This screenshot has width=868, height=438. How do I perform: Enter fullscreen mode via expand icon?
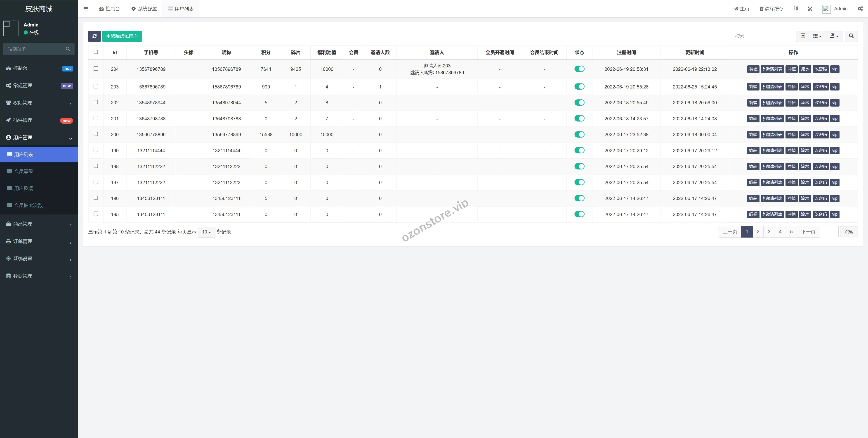tap(810, 9)
